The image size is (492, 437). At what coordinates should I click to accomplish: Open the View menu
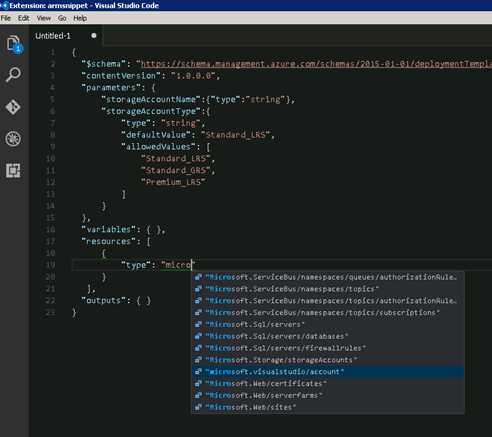click(x=44, y=18)
